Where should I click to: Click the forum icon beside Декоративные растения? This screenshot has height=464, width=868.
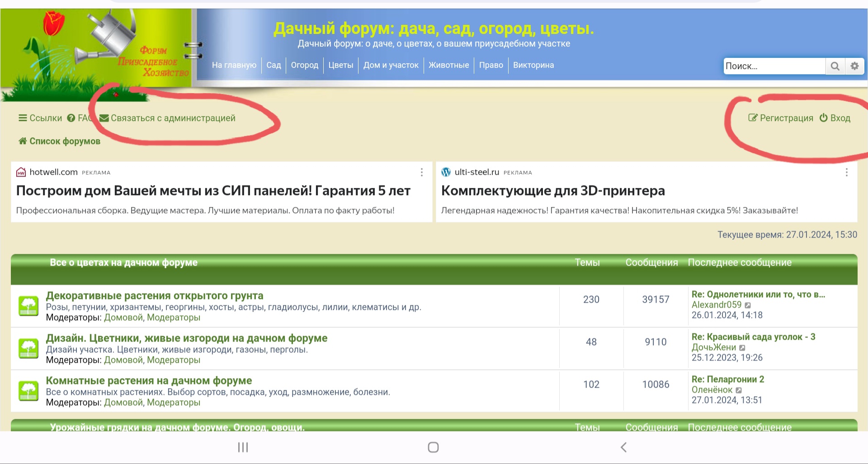[x=28, y=306]
